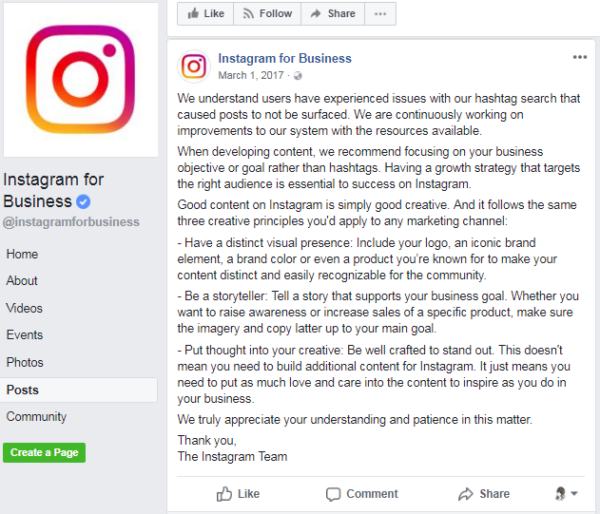Click the top Share page button
Image resolution: width=600 pixels, height=514 pixels.
pos(332,14)
